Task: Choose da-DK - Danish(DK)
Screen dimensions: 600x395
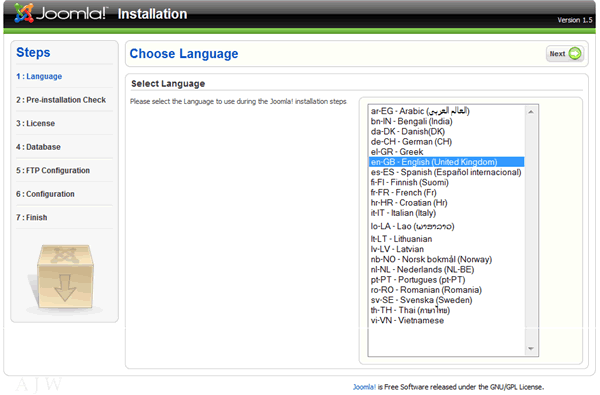Action: (x=447, y=131)
